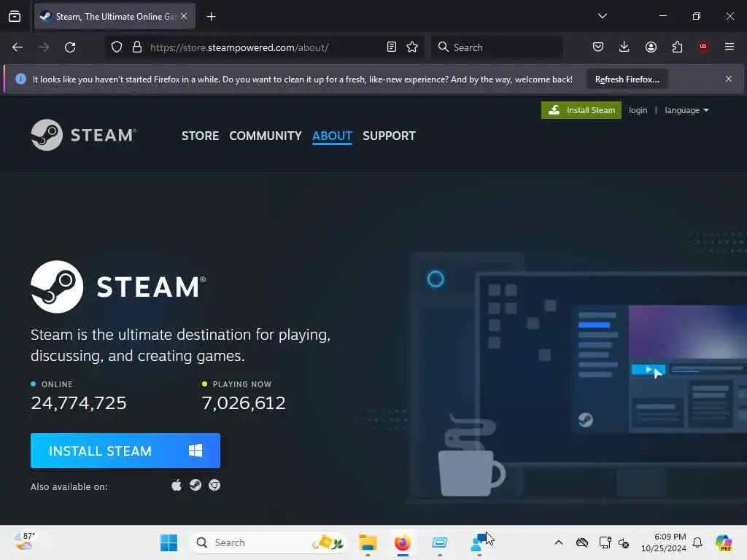Screen dimensions: 747x560
Task: Open the STORE menu
Action: click(x=200, y=136)
